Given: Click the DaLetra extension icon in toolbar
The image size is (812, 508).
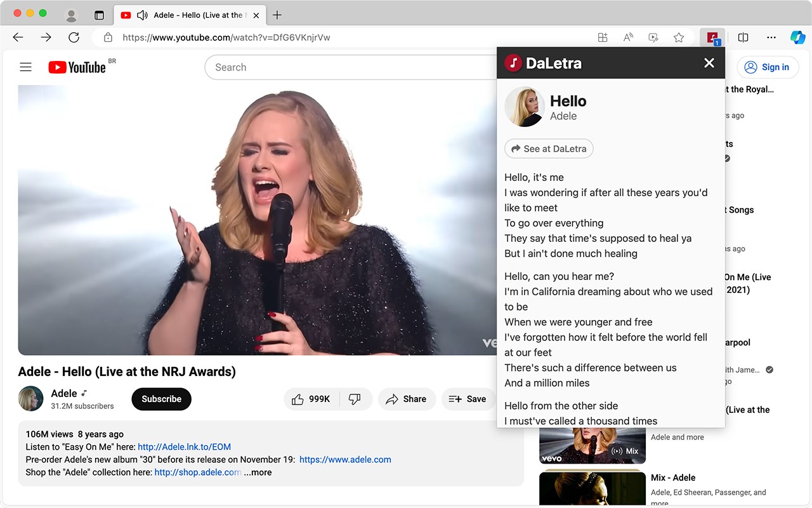Looking at the screenshot, I should point(712,37).
